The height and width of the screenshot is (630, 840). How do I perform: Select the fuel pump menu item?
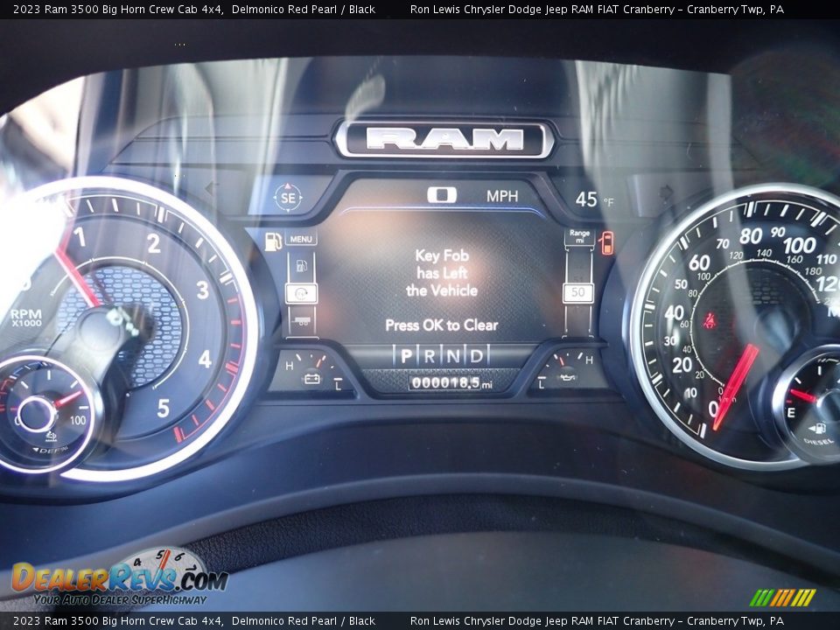(301, 266)
